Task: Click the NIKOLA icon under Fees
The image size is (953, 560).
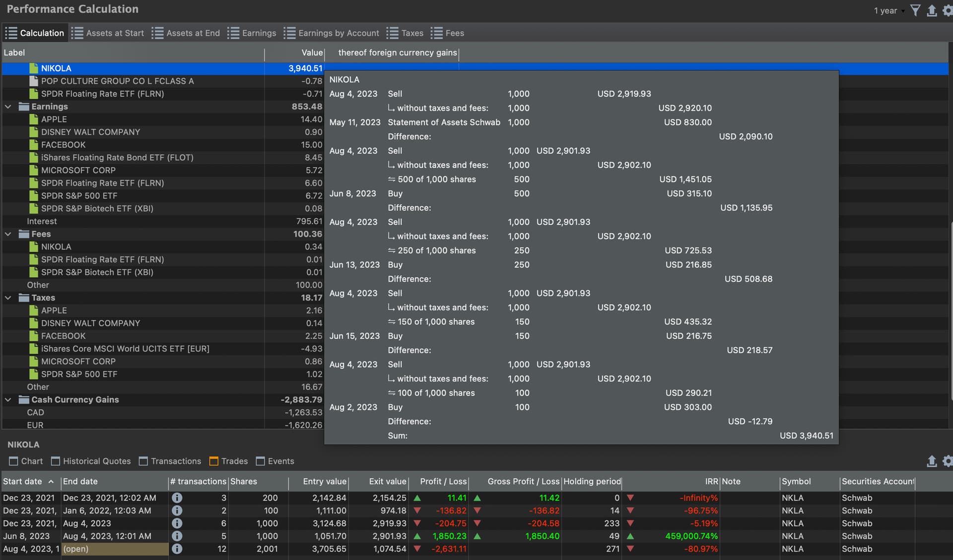Action: (x=34, y=247)
